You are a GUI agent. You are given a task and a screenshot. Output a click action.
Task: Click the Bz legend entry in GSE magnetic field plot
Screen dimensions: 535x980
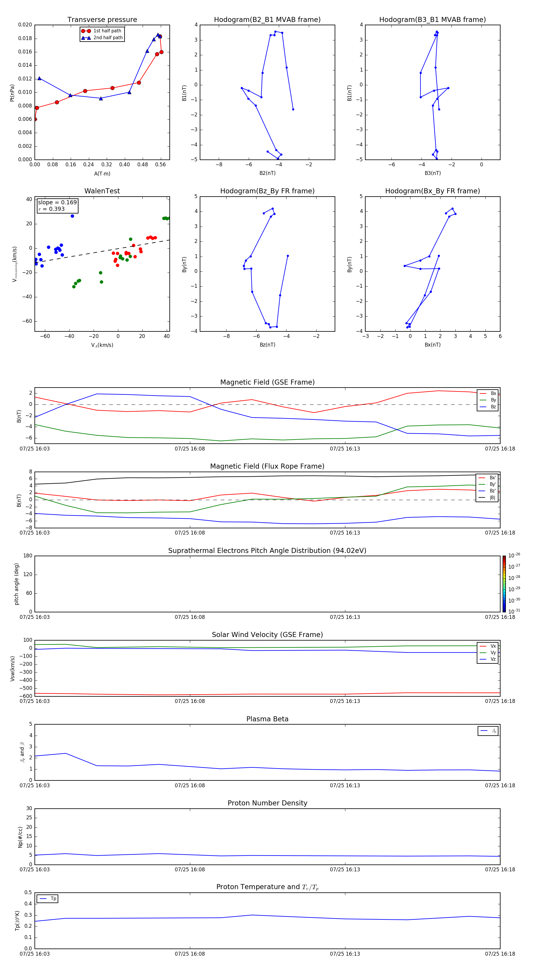[x=488, y=407]
